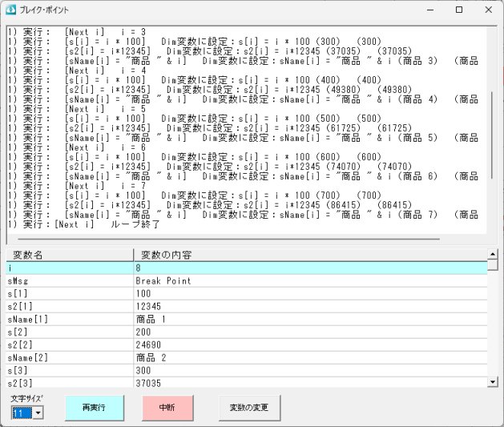The width and height of the screenshot is (504, 427).
Task: Click the log line 'Next i ループ終了'
Action: [x=83, y=224]
